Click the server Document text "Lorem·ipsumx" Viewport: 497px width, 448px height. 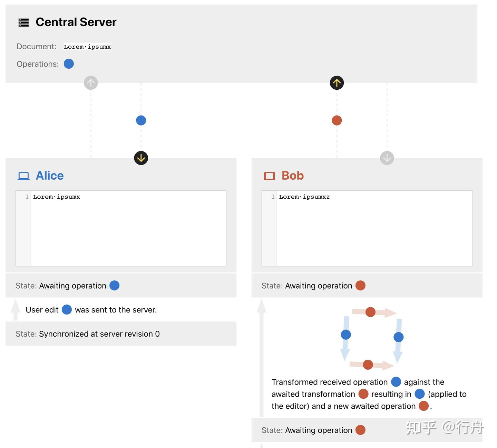[x=87, y=47]
